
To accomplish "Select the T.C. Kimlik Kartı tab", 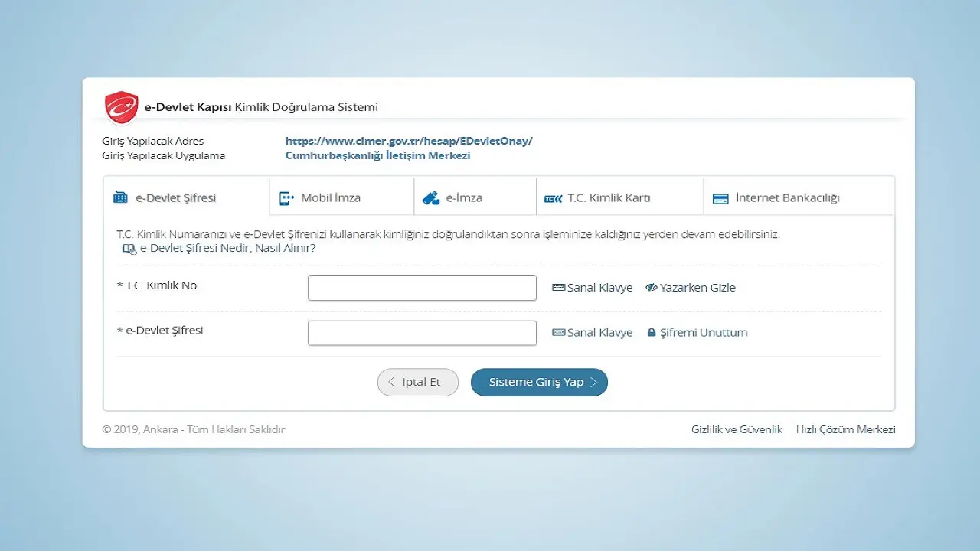I will tap(609, 197).
